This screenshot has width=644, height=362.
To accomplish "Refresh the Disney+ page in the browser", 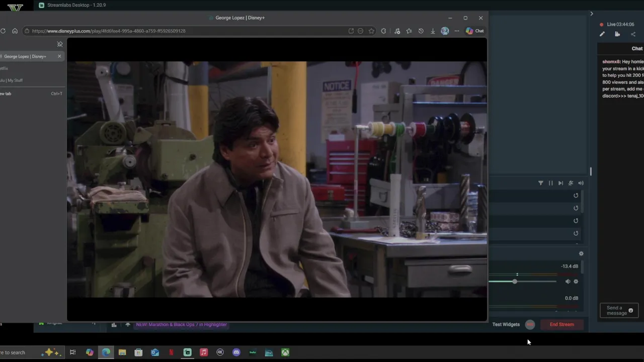I will coord(3,31).
